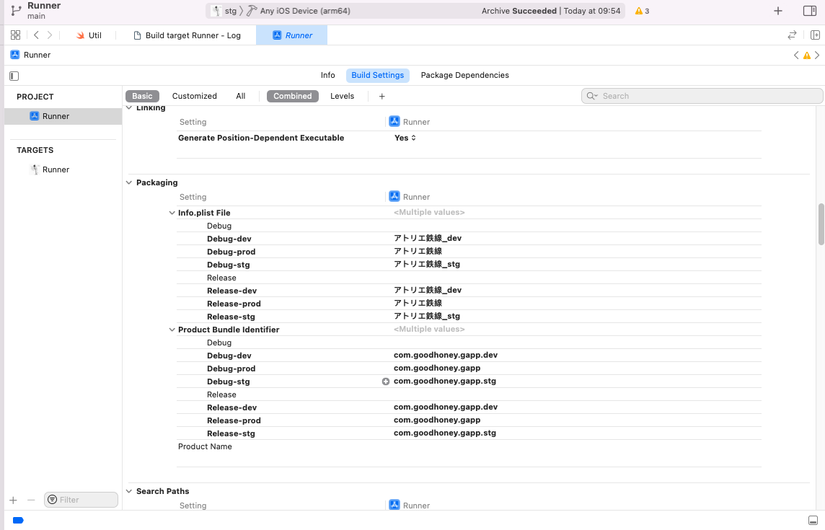This screenshot has width=825, height=530.
Task: Click the vertical scrollbar of settings list
Action: (x=820, y=224)
